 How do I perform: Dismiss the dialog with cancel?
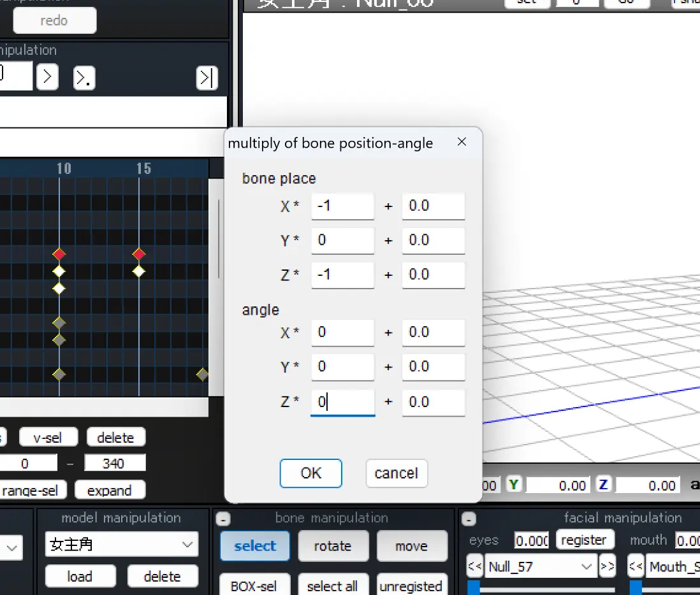click(397, 473)
